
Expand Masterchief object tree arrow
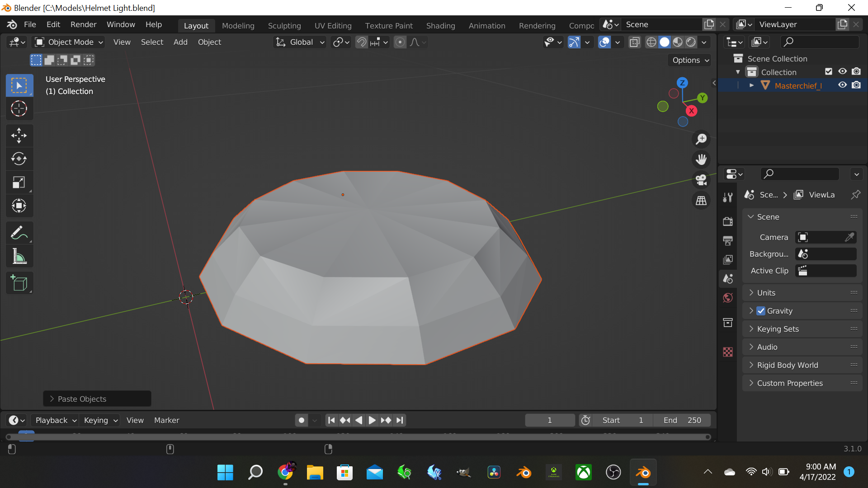(751, 85)
